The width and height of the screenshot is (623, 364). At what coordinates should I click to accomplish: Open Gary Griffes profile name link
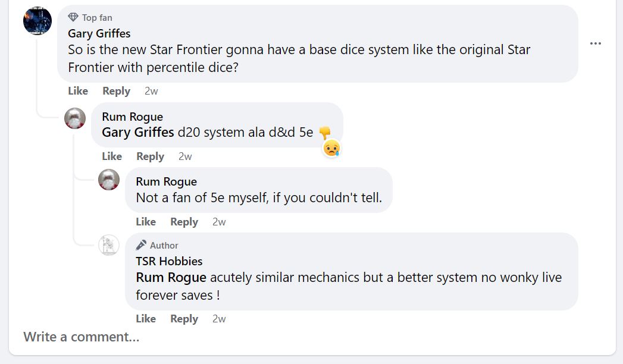(x=99, y=33)
